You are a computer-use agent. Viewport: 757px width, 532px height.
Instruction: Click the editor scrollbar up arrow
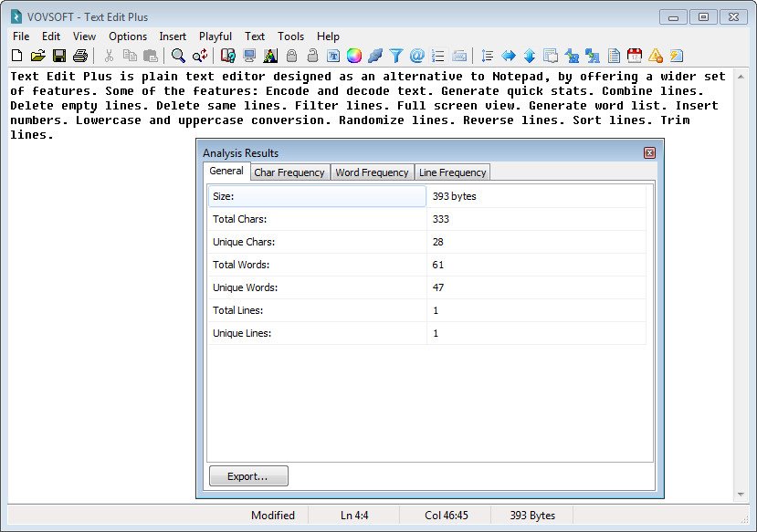(x=741, y=77)
